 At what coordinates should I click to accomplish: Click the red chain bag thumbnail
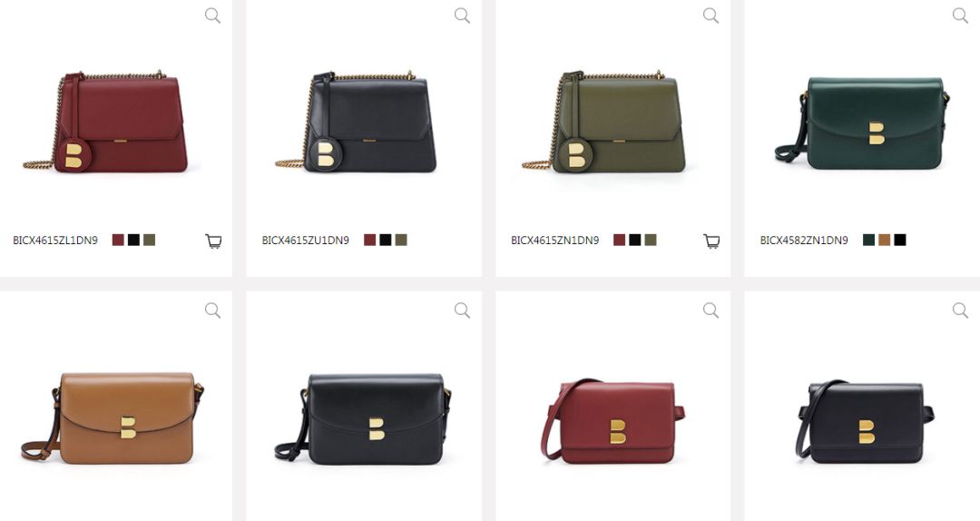pyautogui.click(x=105, y=122)
